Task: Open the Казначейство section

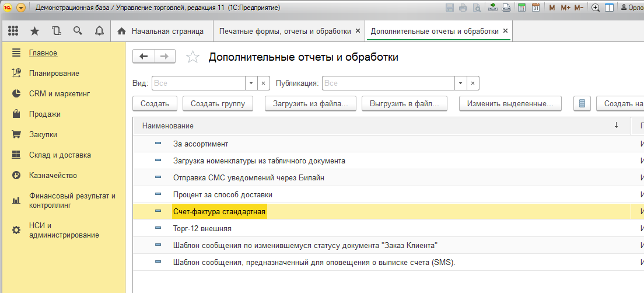Action: tap(53, 176)
